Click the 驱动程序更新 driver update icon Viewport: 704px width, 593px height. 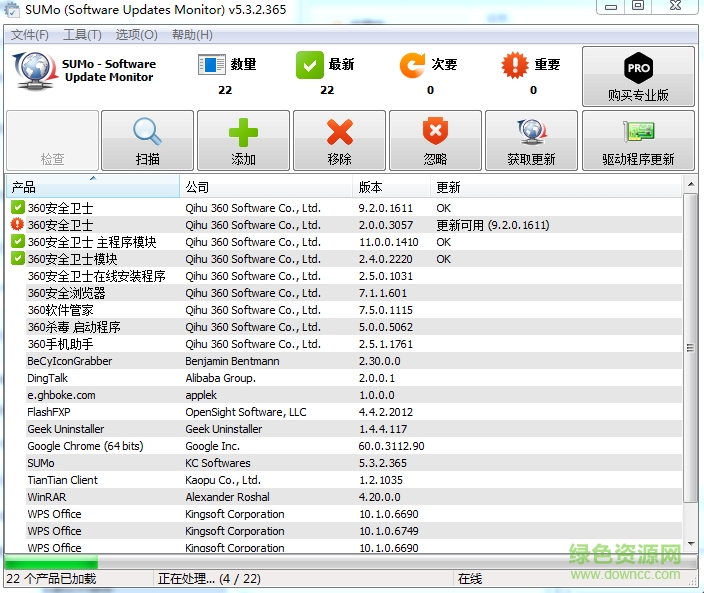[x=638, y=132]
